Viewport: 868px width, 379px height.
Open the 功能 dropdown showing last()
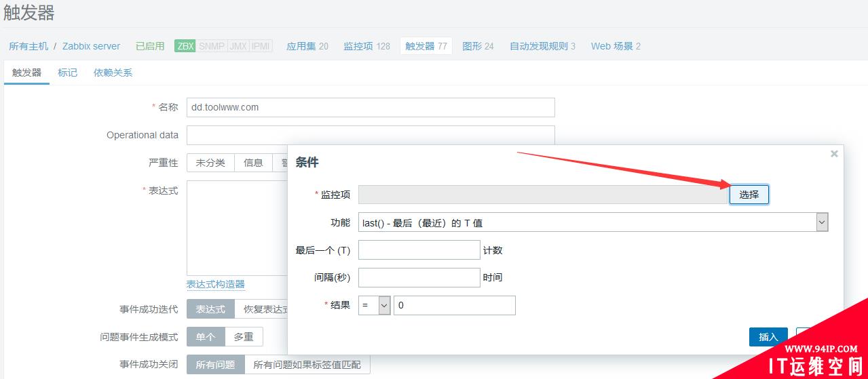pyautogui.click(x=593, y=222)
